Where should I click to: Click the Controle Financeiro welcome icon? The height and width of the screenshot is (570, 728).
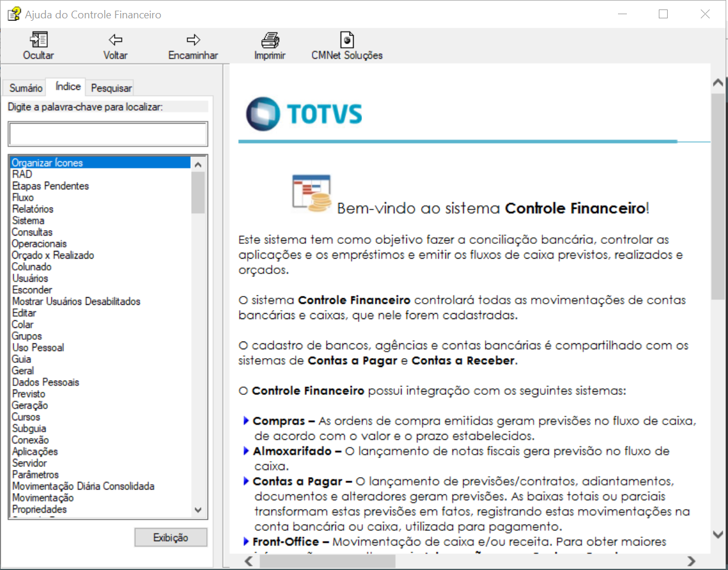(312, 192)
